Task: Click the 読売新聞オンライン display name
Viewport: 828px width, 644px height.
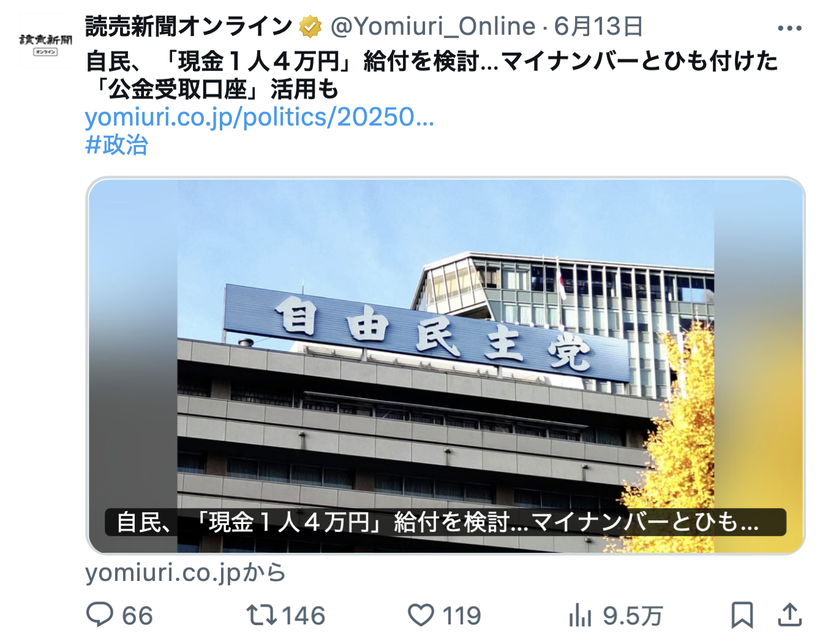Action: (189, 26)
